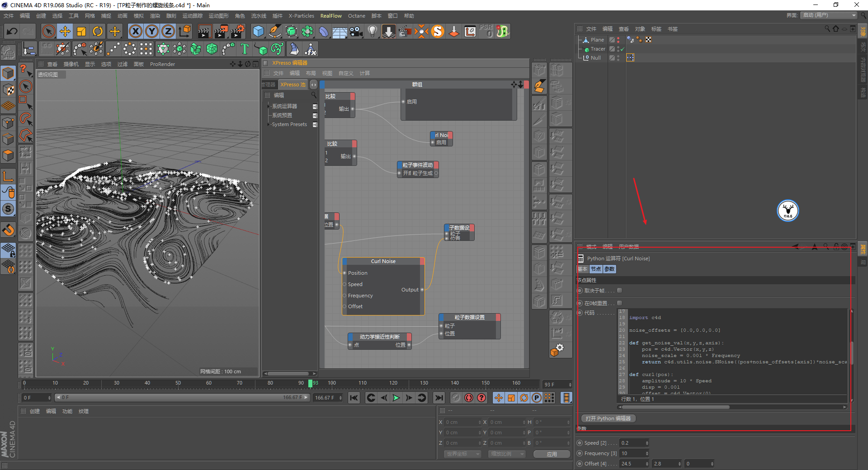
Task: Click the Frequency value stepper arrows
Action: [647, 453]
